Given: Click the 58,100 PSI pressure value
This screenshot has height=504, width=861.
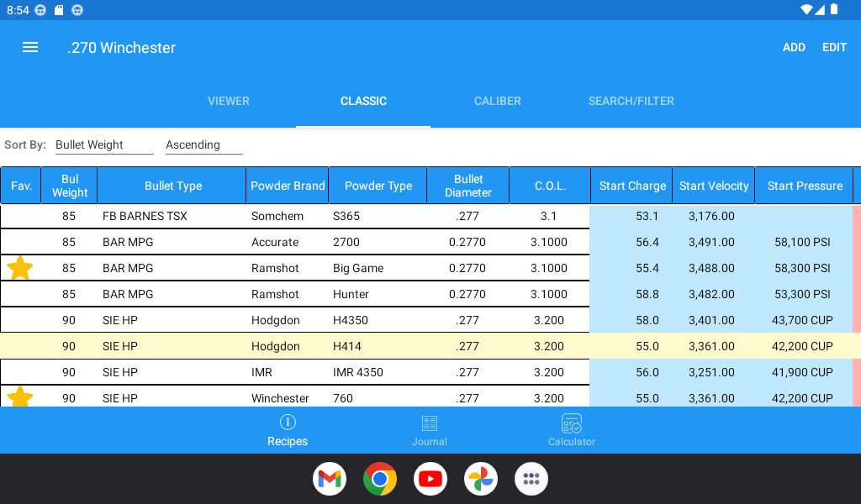Looking at the screenshot, I should pos(802,243).
